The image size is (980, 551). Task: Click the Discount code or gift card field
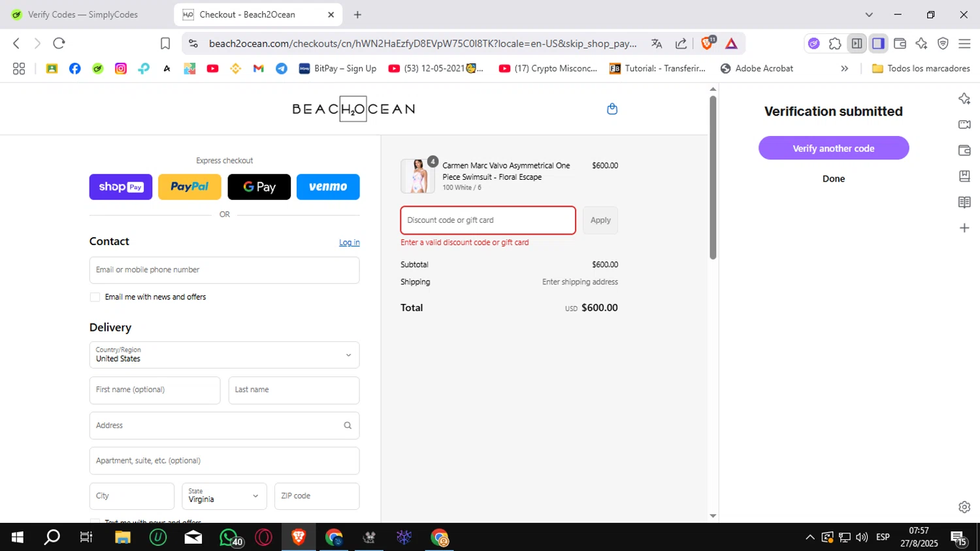point(488,220)
